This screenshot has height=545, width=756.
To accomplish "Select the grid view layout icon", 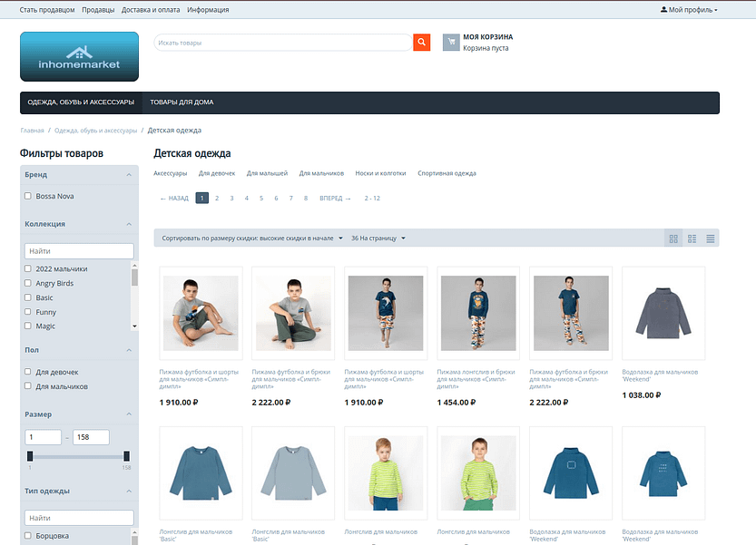I will click(x=673, y=238).
